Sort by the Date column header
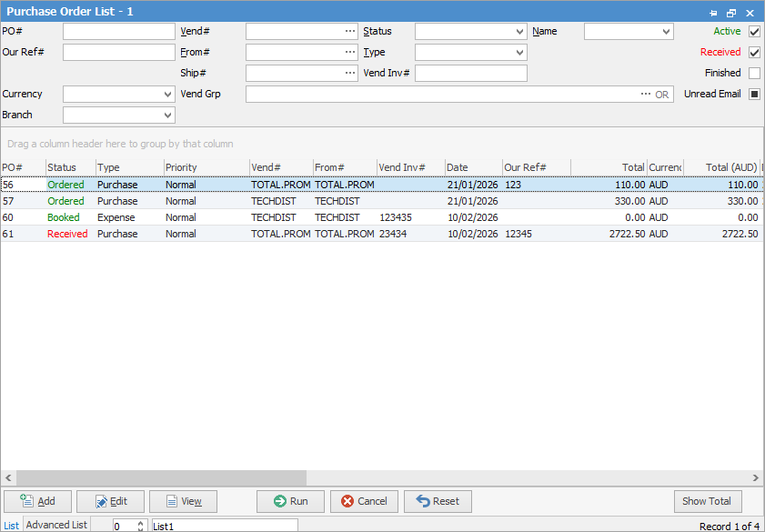The image size is (765, 532). click(x=472, y=167)
